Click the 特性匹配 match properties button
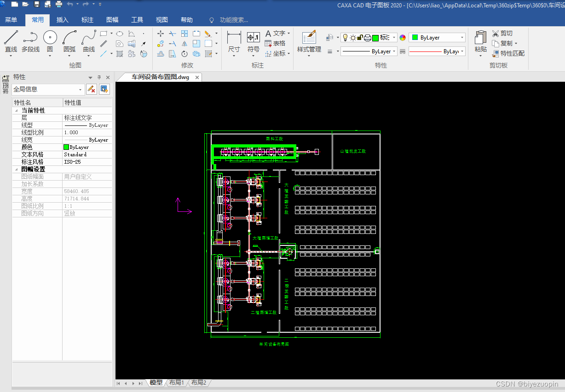The image size is (565, 392). click(x=508, y=53)
